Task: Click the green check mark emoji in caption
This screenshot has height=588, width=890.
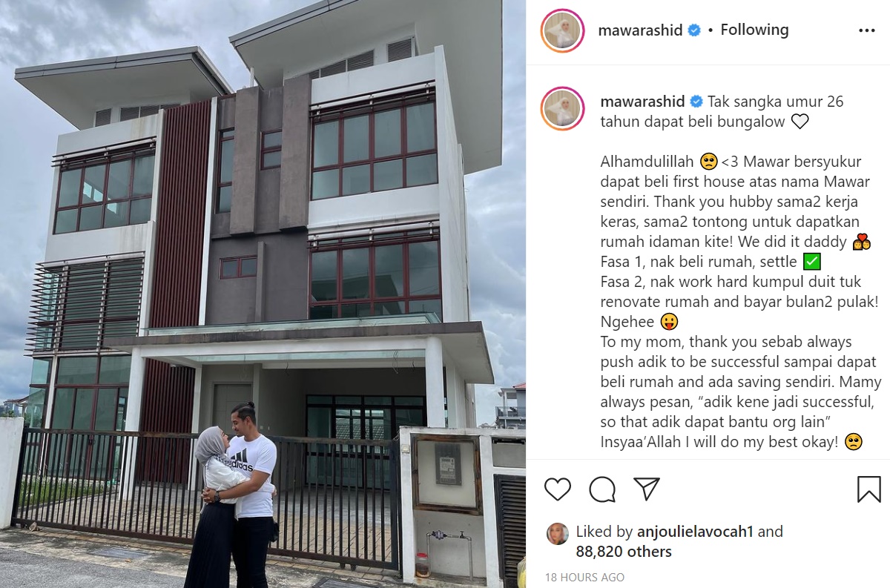Action: tap(811, 262)
